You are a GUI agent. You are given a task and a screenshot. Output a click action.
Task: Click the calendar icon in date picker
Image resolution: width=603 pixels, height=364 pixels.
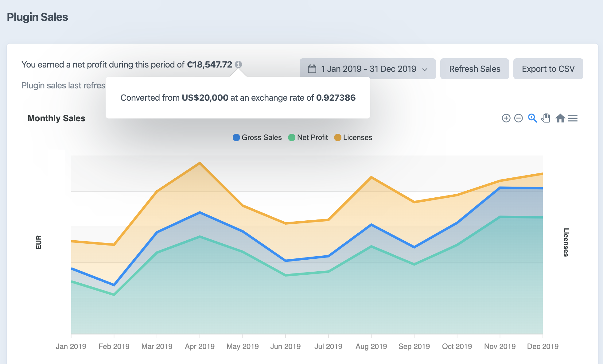coord(312,69)
